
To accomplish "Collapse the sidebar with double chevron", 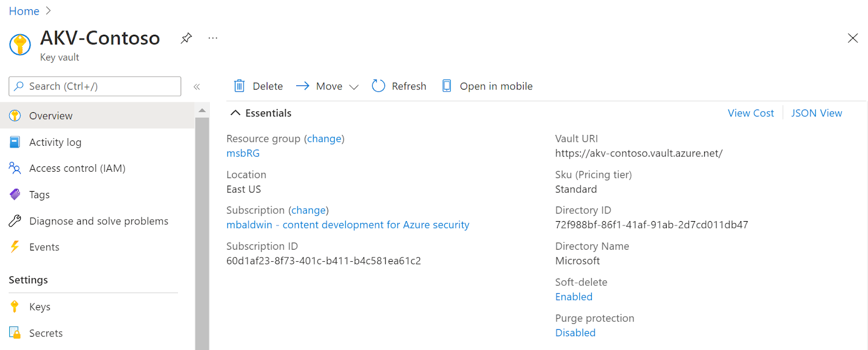I will (197, 87).
